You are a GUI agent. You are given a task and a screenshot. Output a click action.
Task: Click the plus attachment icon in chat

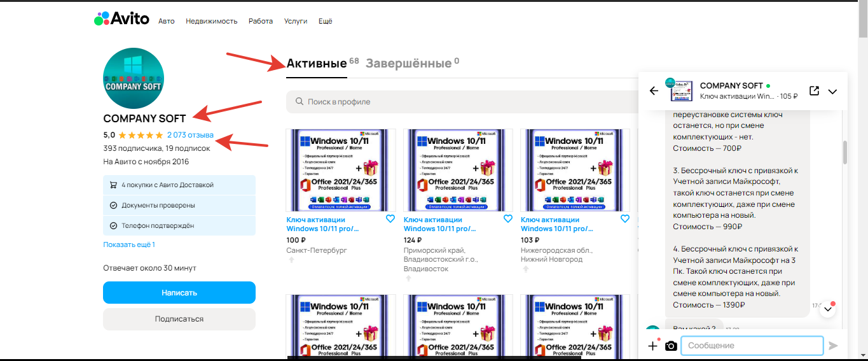coord(652,346)
